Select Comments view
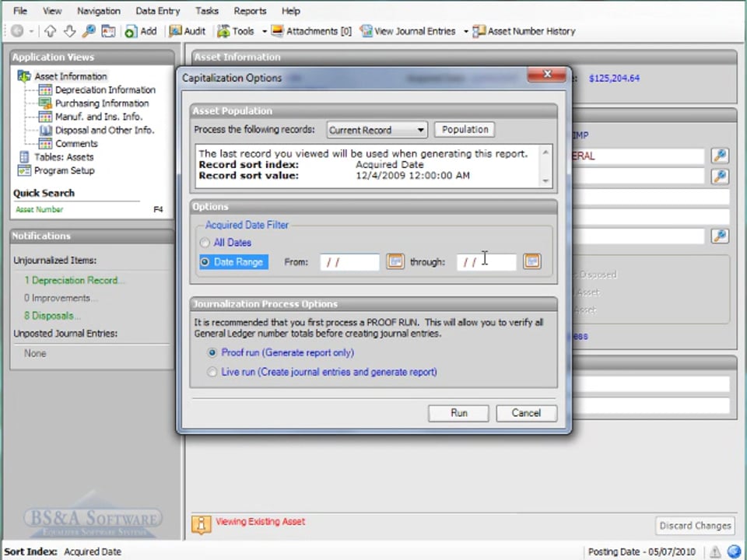The width and height of the screenshot is (747, 560). [76, 143]
